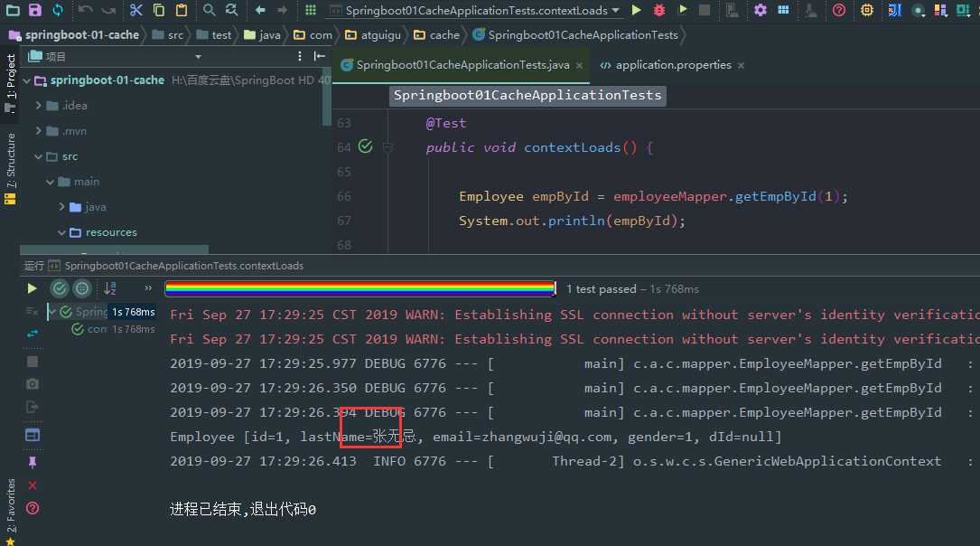Viewport: 980px width, 546px height.
Task: Expand the java folder in tree
Action: click(62, 206)
